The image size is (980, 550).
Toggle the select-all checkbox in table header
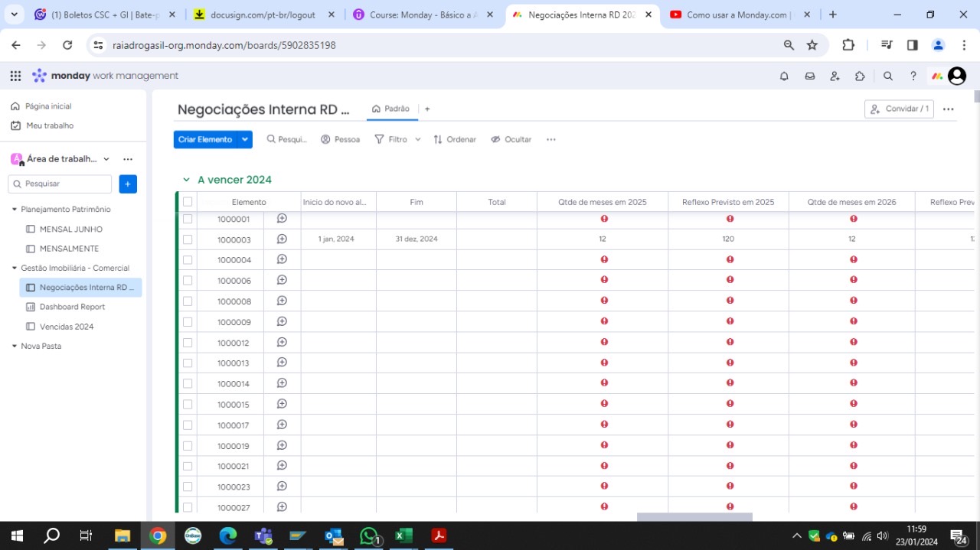[188, 202]
